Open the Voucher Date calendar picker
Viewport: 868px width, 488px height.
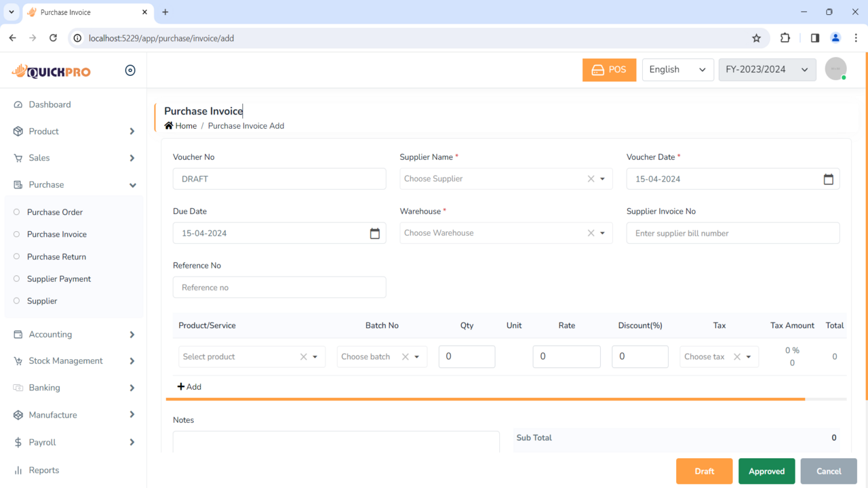click(828, 178)
